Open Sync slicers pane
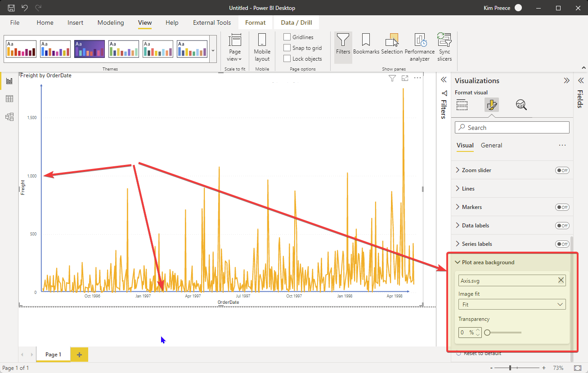Viewport: 588px width, 373px height. (x=444, y=47)
